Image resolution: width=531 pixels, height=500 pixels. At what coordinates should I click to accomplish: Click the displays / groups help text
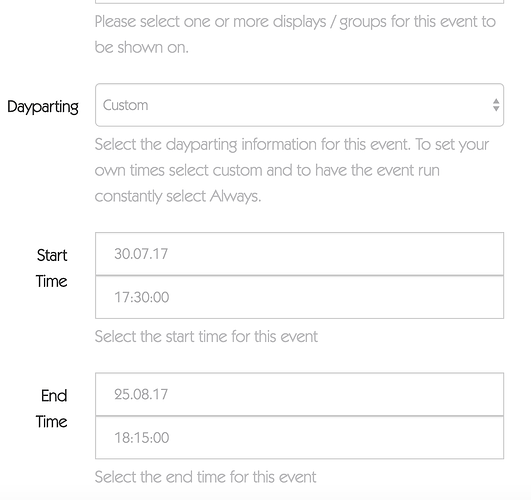point(295,35)
